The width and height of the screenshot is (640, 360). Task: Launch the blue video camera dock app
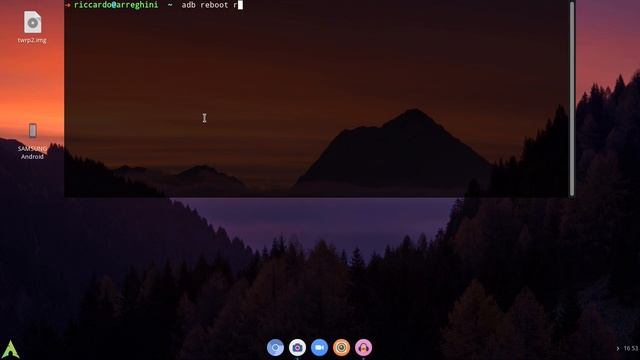coord(319,348)
